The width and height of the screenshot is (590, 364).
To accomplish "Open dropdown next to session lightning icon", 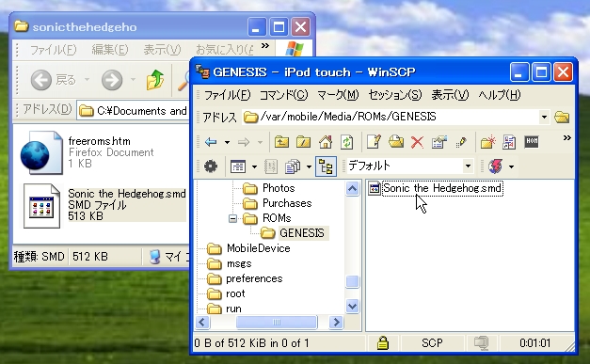I will tap(511, 166).
